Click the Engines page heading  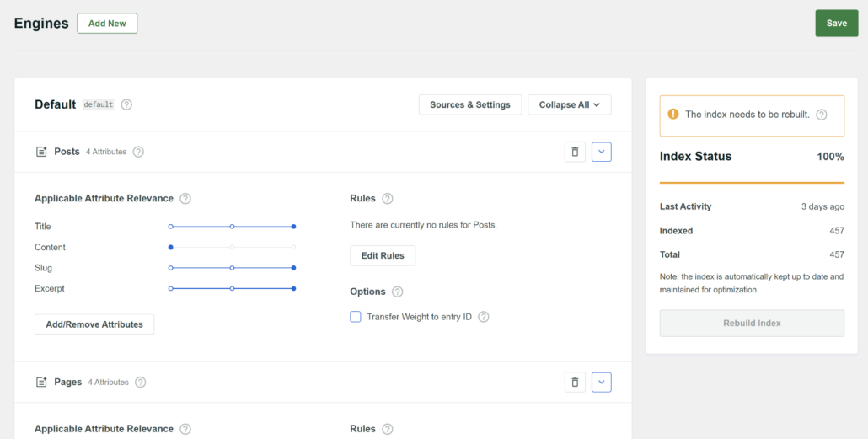click(41, 24)
